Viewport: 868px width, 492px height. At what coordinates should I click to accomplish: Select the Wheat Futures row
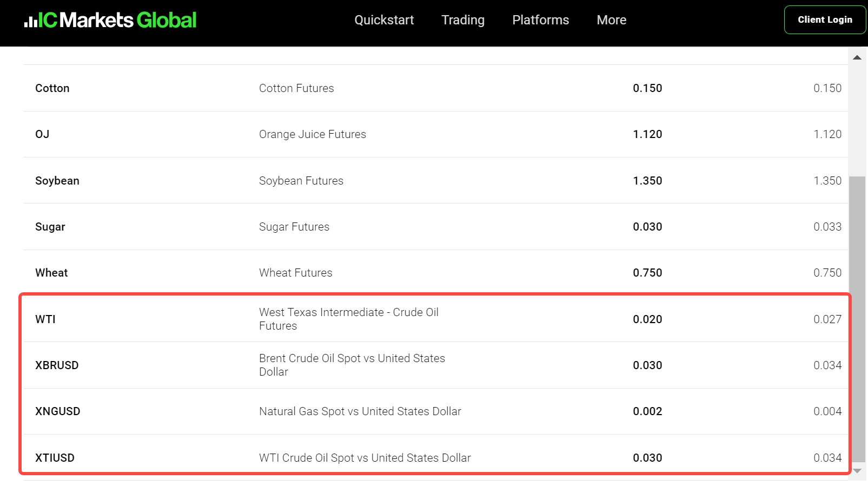[436, 273]
